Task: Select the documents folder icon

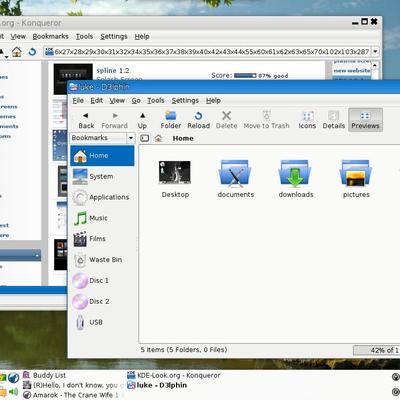Action: 235,173
